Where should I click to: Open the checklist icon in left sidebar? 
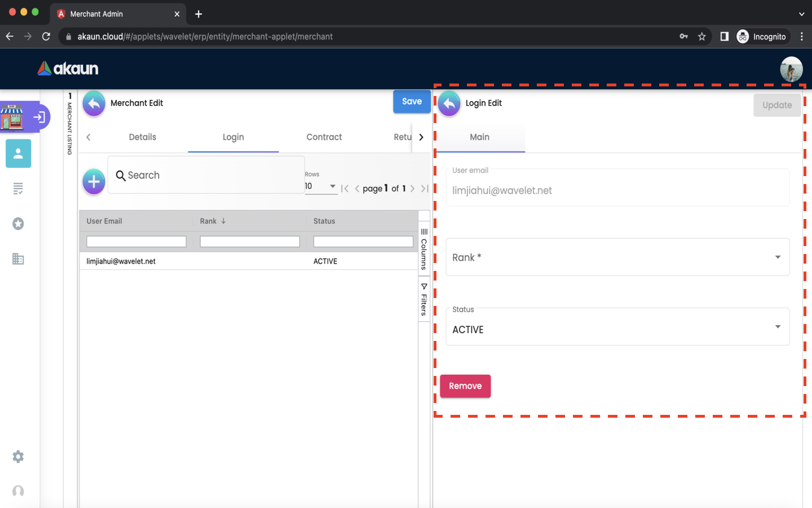click(x=18, y=189)
